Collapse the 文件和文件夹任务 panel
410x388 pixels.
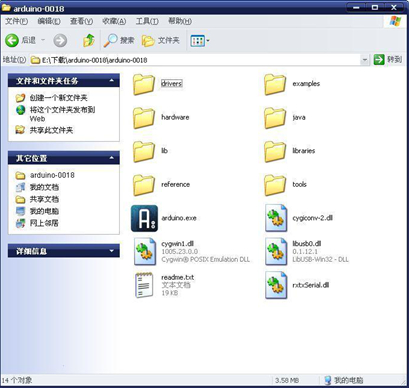tap(112, 81)
